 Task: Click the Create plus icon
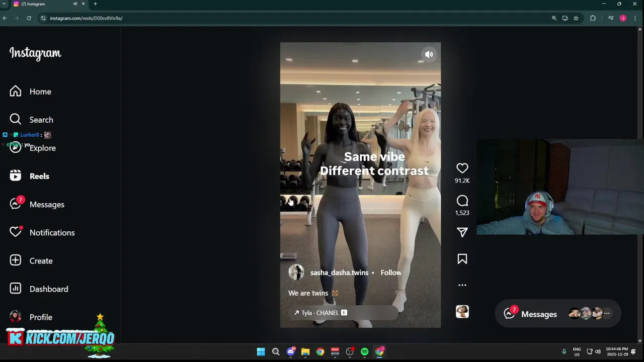point(16,260)
